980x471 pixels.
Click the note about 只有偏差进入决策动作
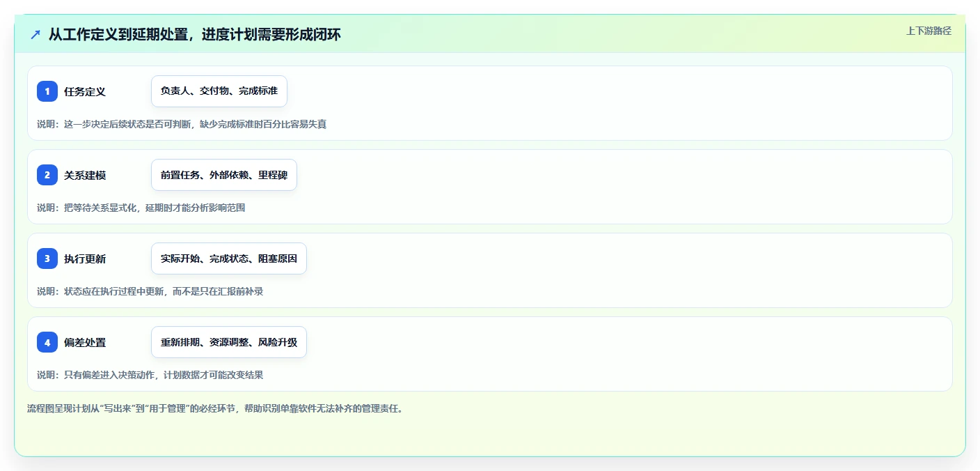coord(150,375)
